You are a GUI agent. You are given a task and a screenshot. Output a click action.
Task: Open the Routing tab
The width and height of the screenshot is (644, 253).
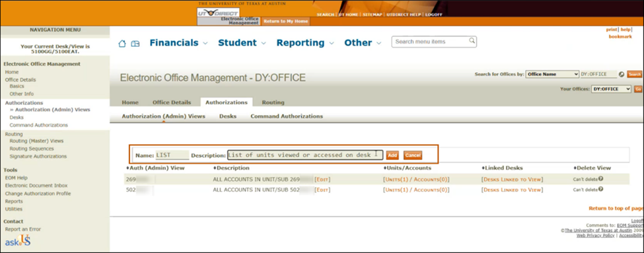click(x=273, y=102)
